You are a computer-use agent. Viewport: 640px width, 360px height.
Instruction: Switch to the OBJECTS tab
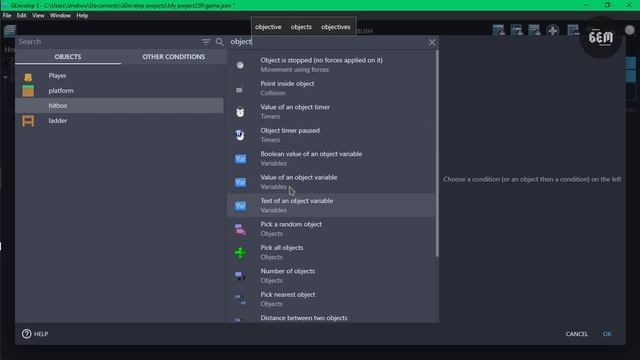(x=68, y=57)
